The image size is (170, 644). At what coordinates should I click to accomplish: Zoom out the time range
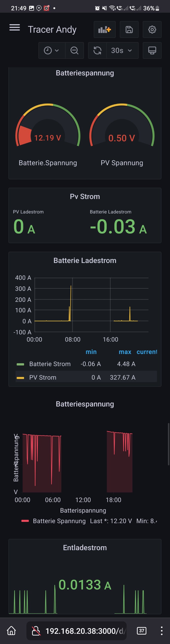[x=74, y=50]
